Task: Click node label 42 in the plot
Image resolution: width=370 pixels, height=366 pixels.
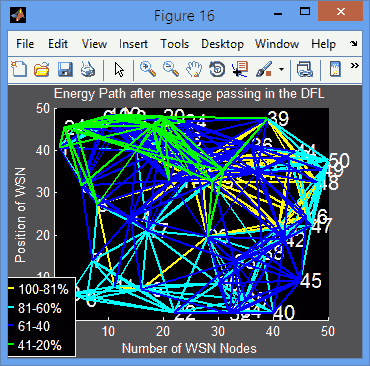Action: tap(295, 240)
